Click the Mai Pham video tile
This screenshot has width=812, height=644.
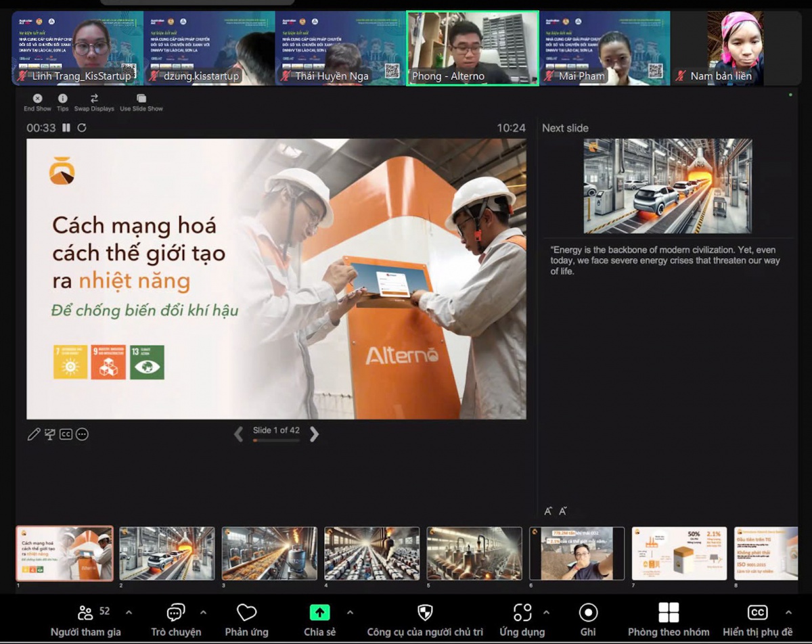click(605, 48)
